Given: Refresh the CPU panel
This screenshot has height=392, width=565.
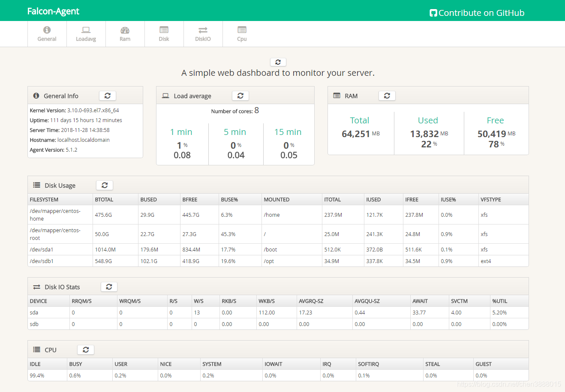Looking at the screenshot, I should (x=86, y=350).
